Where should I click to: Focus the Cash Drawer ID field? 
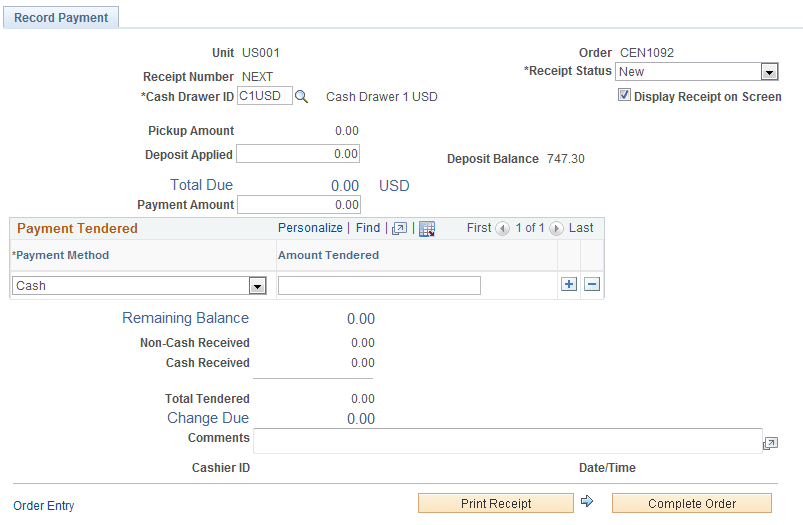click(x=265, y=96)
